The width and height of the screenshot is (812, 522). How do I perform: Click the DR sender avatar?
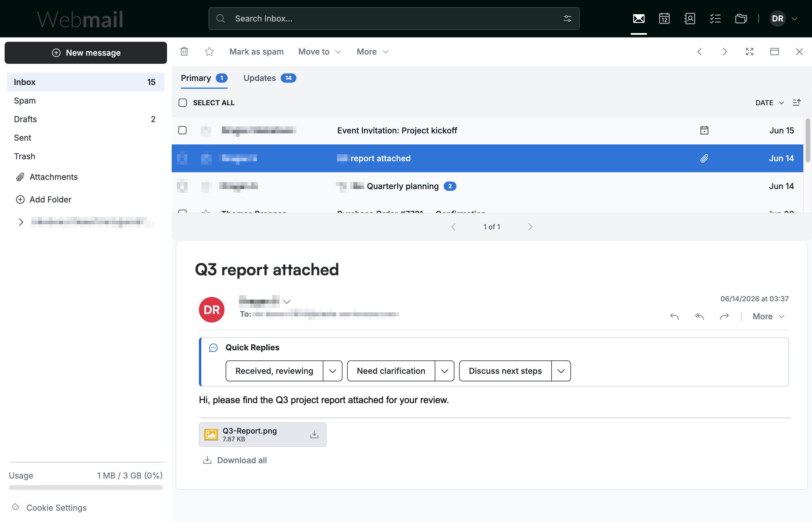tap(211, 309)
